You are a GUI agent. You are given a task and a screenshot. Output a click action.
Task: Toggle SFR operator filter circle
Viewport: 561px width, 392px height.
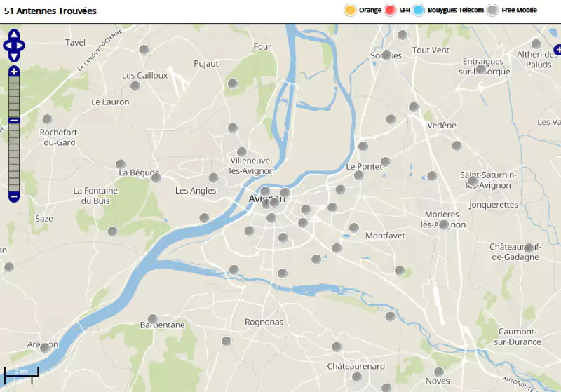click(391, 10)
